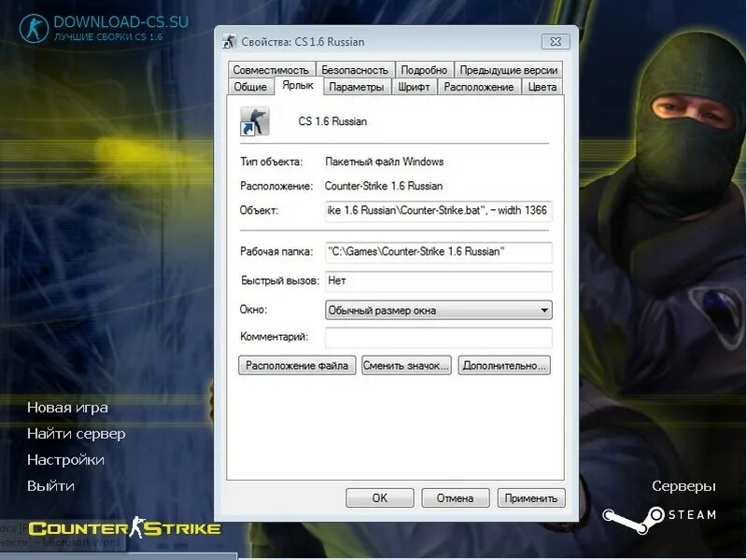The height and width of the screenshot is (560, 747).
Task: Click the Steam logo icon
Action: (633, 520)
